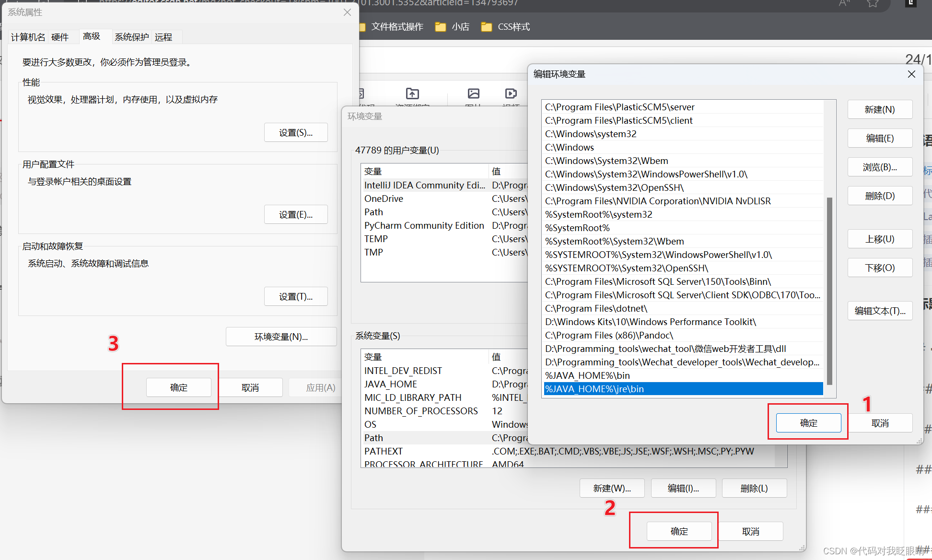Viewport: 932px width, 560px height.
Task: Click the 编辑文本(T) button
Action: (880, 311)
